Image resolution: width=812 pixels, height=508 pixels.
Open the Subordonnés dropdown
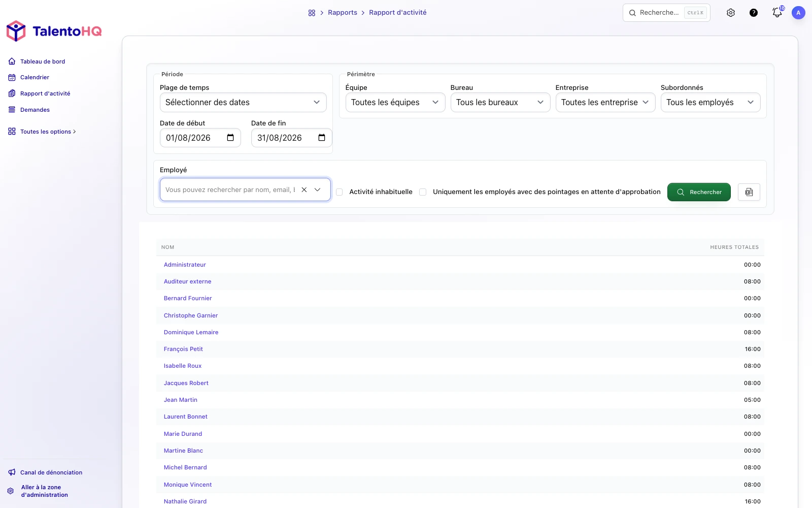(x=710, y=102)
